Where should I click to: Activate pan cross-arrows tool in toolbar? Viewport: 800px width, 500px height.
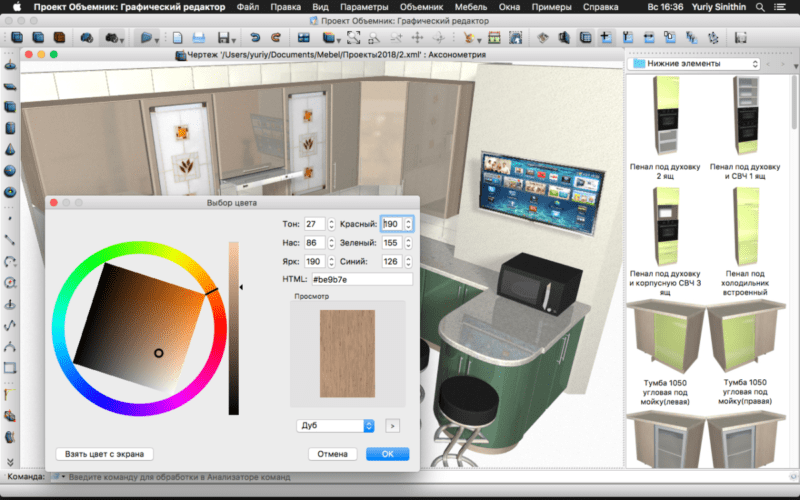click(417, 38)
